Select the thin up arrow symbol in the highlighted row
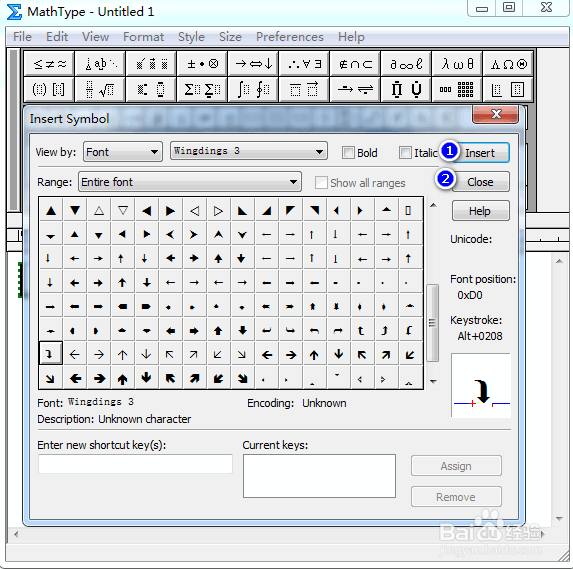This screenshot has height=570, width=573. pos(122,354)
